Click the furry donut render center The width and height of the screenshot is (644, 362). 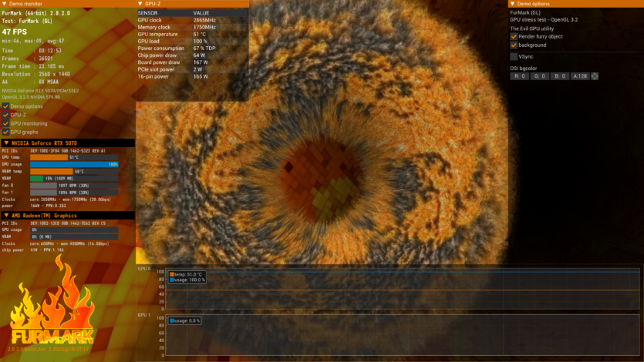pos(320,180)
